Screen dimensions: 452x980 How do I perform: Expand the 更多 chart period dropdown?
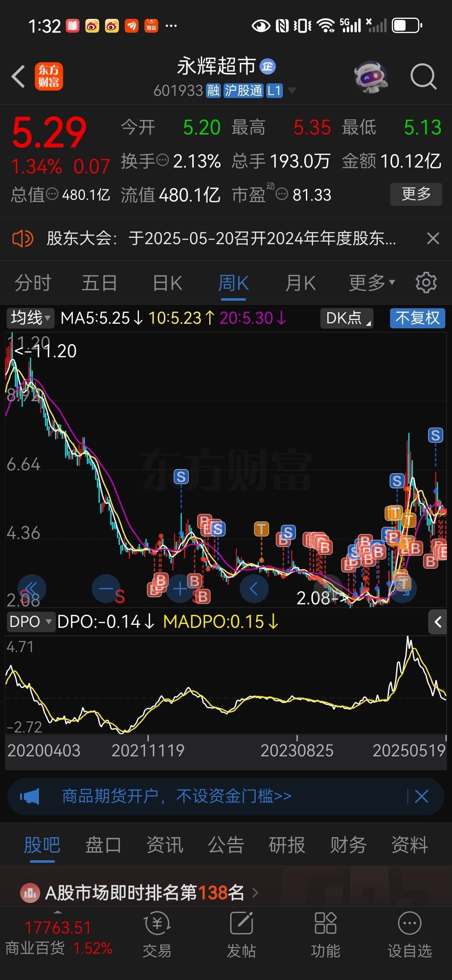point(372,283)
